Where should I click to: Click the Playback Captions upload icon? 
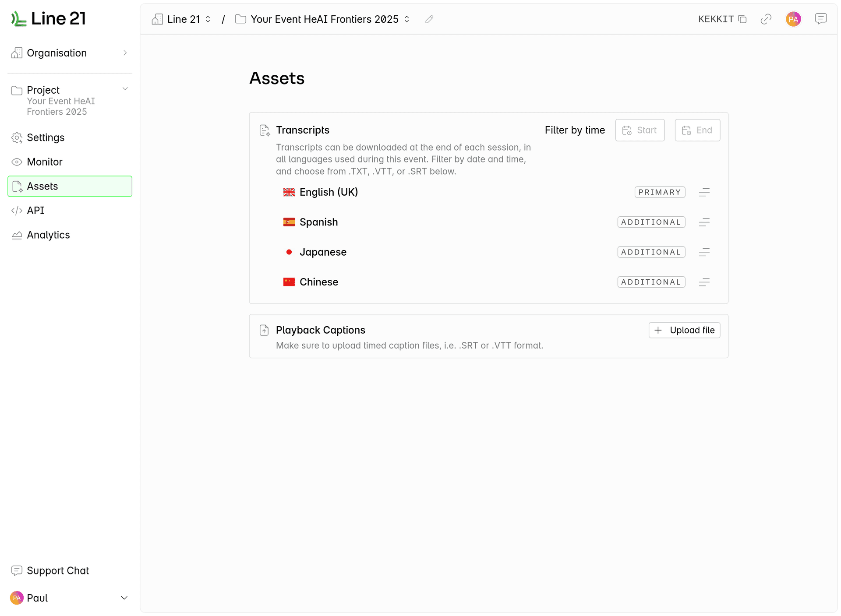click(x=264, y=330)
